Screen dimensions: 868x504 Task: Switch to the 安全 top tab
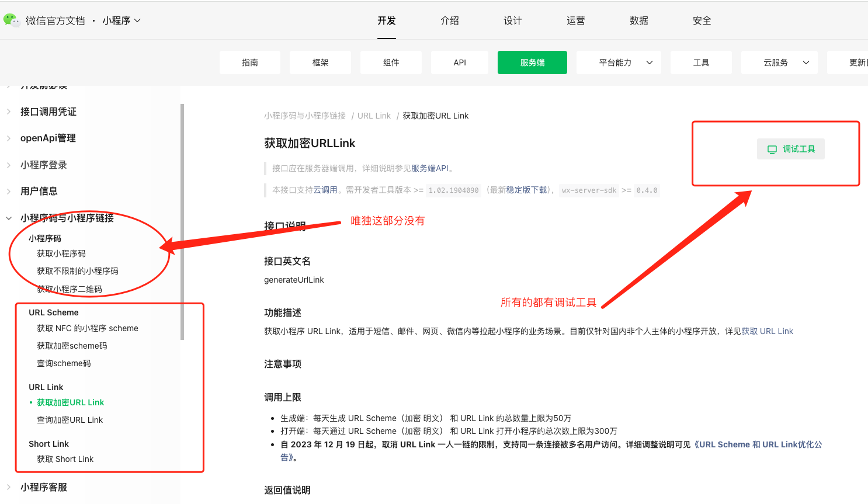[x=702, y=20]
